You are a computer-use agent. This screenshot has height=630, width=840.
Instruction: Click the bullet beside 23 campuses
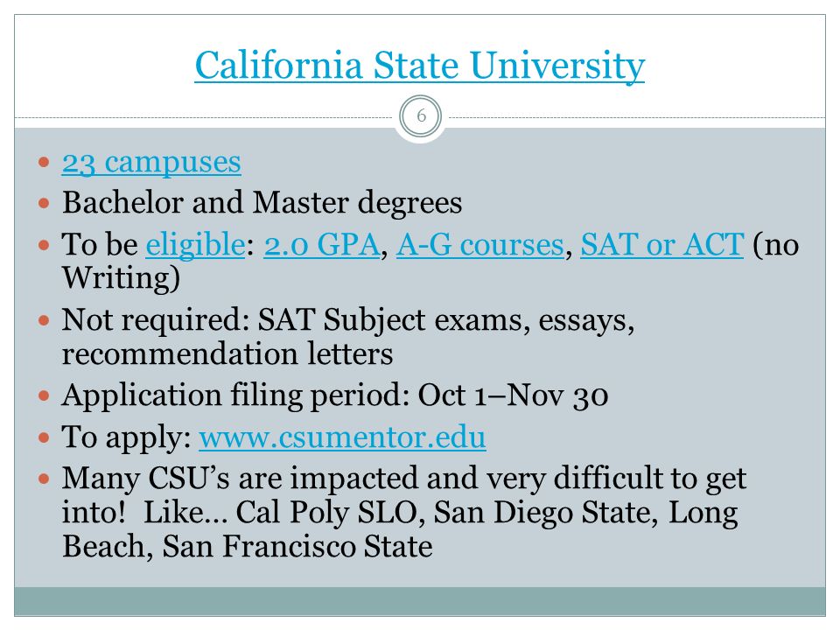point(44,162)
